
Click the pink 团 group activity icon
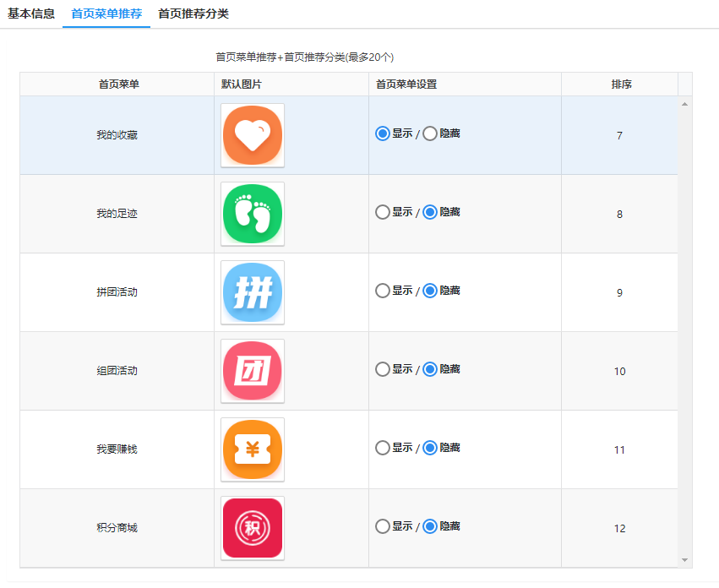tap(252, 371)
